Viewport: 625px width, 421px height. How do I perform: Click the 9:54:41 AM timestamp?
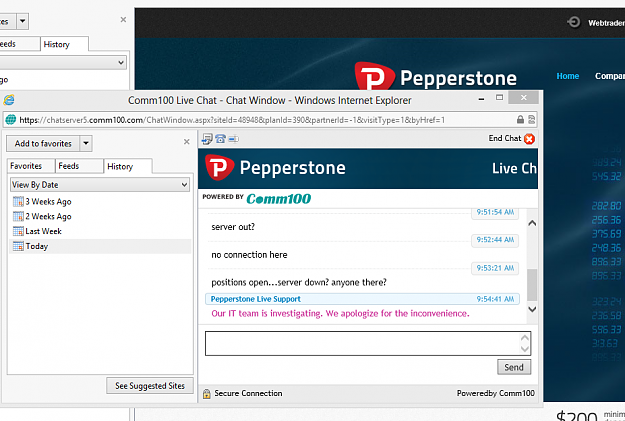point(495,299)
